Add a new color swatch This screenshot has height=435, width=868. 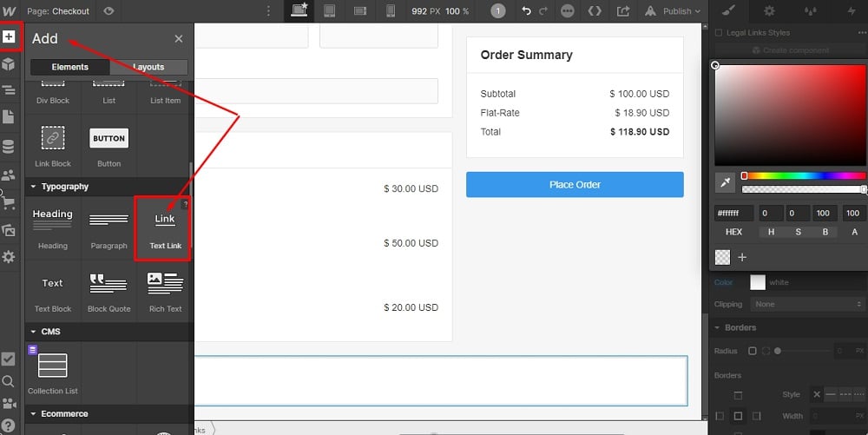click(742, 257)
